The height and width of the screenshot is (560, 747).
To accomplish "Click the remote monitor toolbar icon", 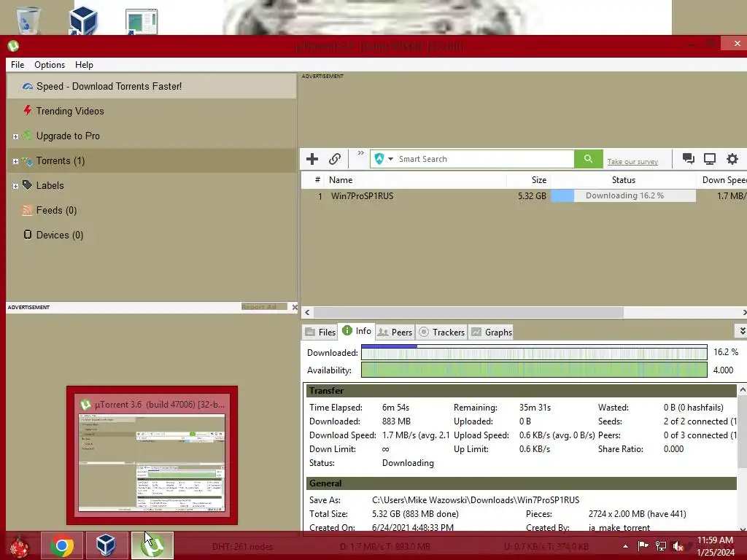I will point(710,158).
